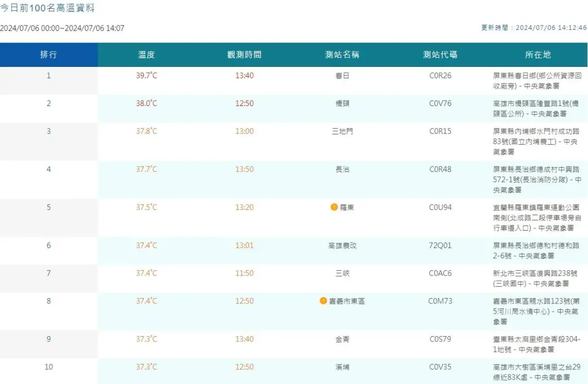Click the date range 2024/07/06 00:00~14:07 text
The height and width of the screenshot is (384, 588).
tap(62, 28)
